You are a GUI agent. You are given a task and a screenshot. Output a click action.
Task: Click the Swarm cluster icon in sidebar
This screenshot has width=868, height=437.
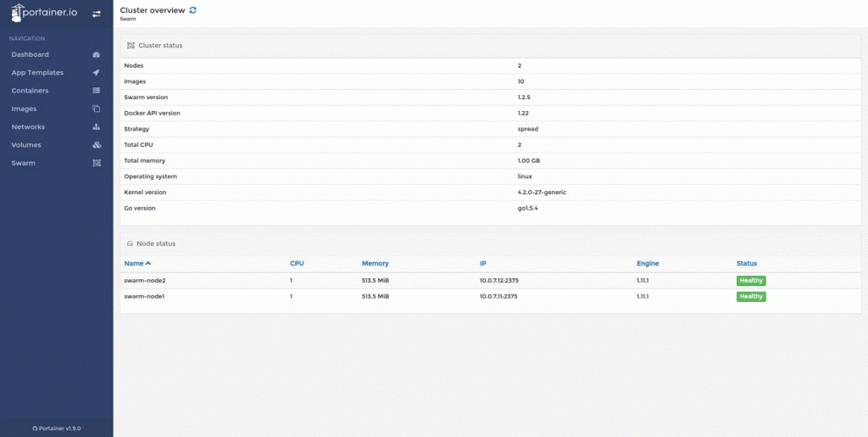point(96,163)
